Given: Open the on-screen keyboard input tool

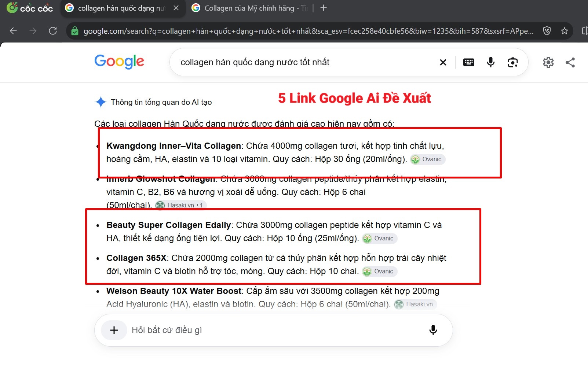Looking at the screenshot, I should coord(469,62).
